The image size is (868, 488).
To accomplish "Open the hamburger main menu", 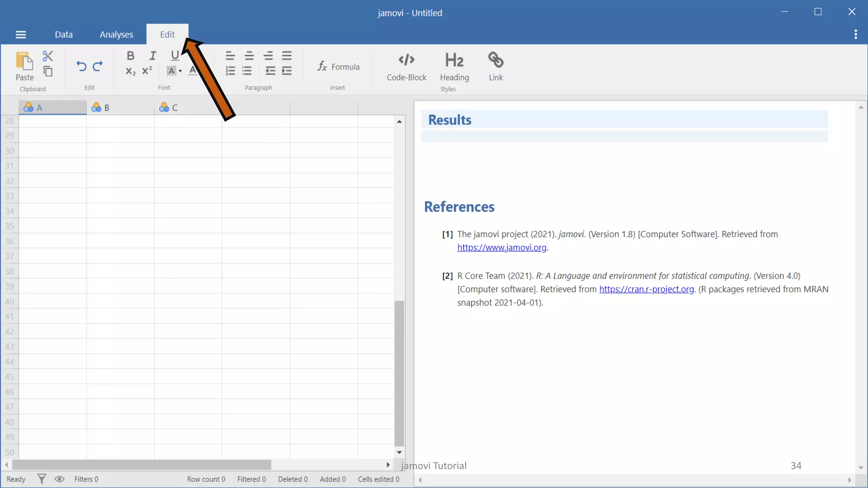I will click(21, 35).
